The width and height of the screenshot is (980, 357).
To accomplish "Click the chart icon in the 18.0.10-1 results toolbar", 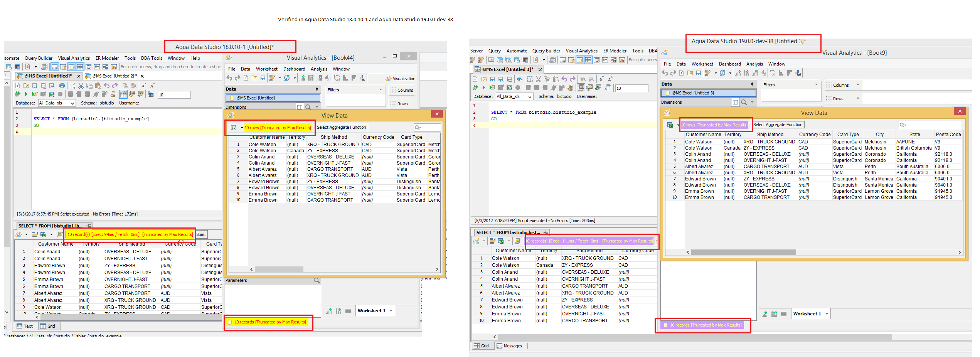I will coord(19,234).
